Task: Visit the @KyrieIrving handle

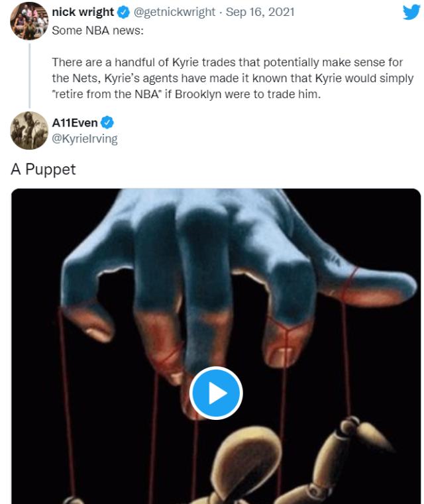Action: click(85, 138)
